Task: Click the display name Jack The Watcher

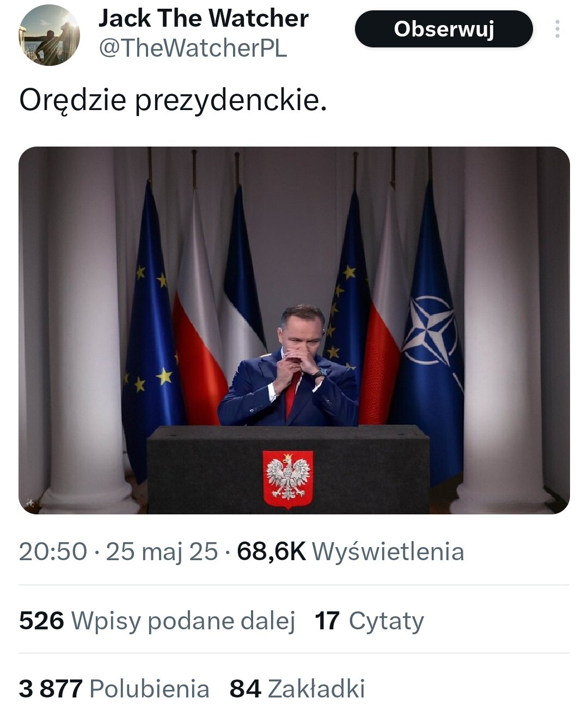Action: point(203,19)
